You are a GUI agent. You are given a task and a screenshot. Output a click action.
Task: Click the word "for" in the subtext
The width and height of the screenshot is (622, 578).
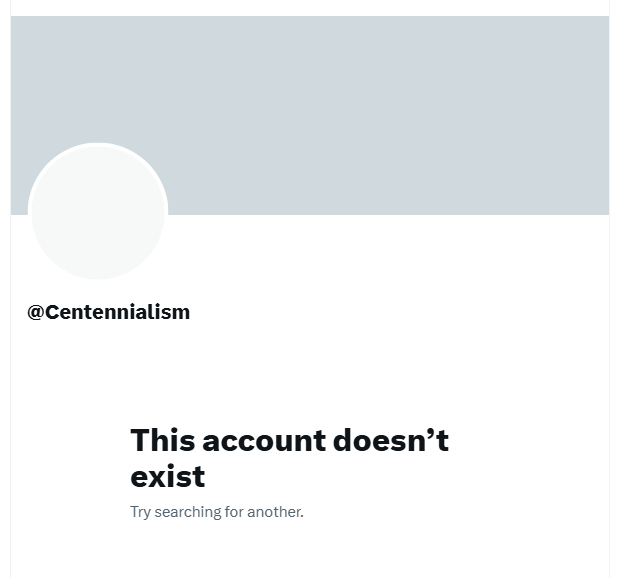(x=234, y=512)
